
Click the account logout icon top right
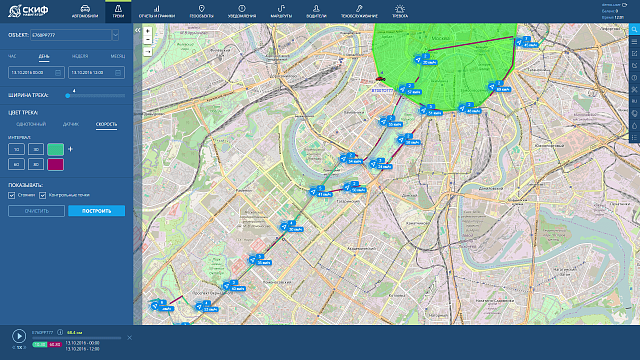click(x=624, y=4)
